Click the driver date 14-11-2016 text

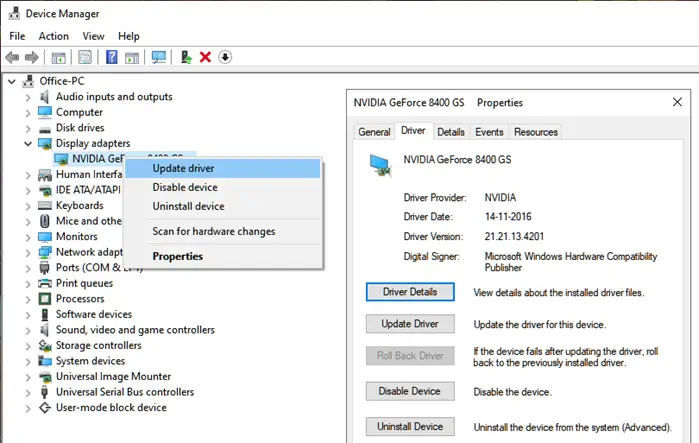point(508,217)
